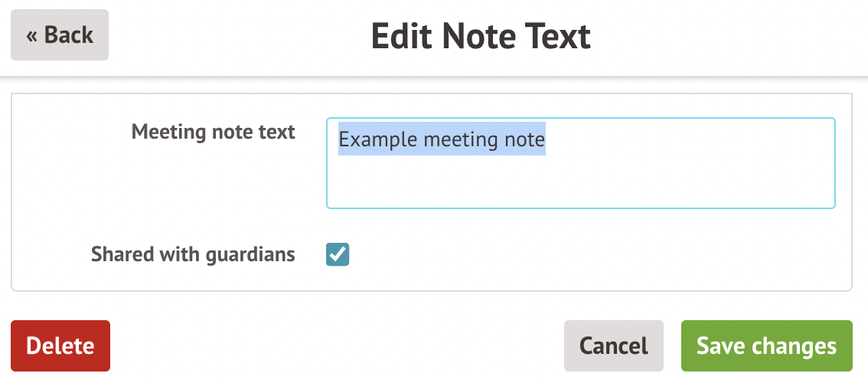Place cursor after "note" in the text area
The height and width of the screenshot is (383, 868).
pyautogui.click(x=546, y=140)
